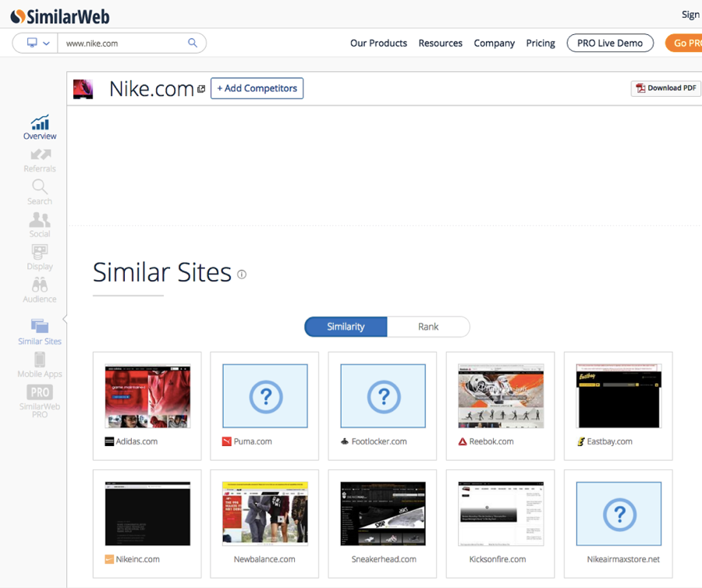Viewport: 702px width, 588px height.
Task: Open the Eastbay.com thumbnail
Action: click(619, 396)
